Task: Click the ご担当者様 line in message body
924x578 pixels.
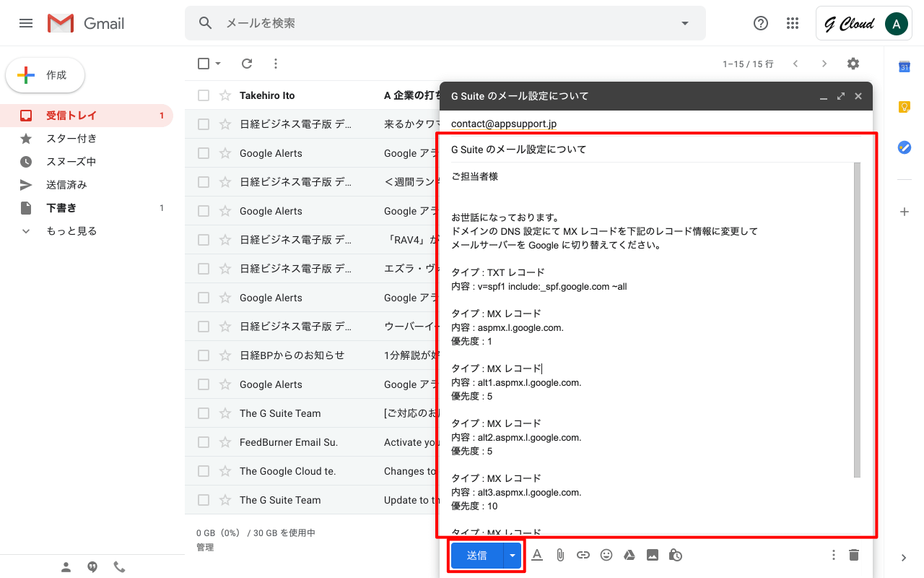Action: click(x=474, y=176)
